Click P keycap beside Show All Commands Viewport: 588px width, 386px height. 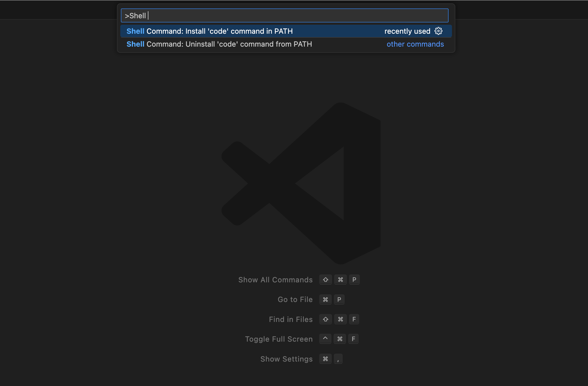pos(354,280)
